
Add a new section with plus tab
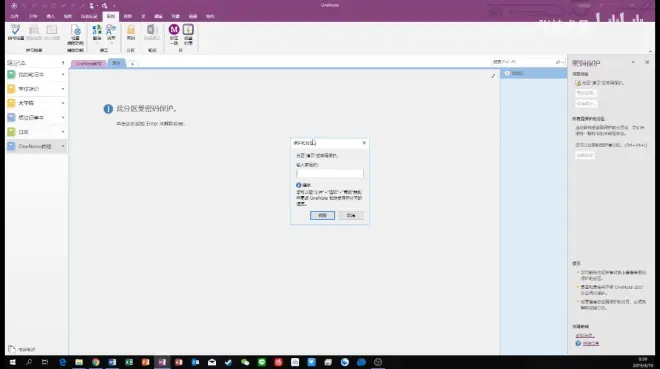point(132,64)
